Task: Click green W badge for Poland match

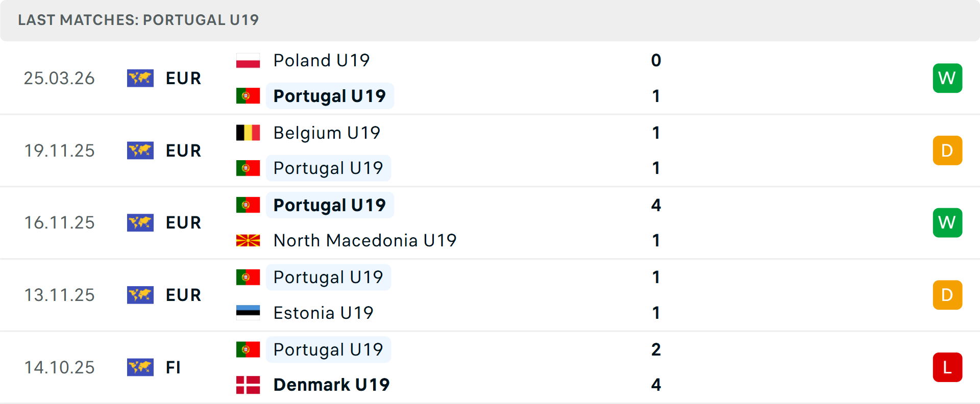Action: point(947,78)
